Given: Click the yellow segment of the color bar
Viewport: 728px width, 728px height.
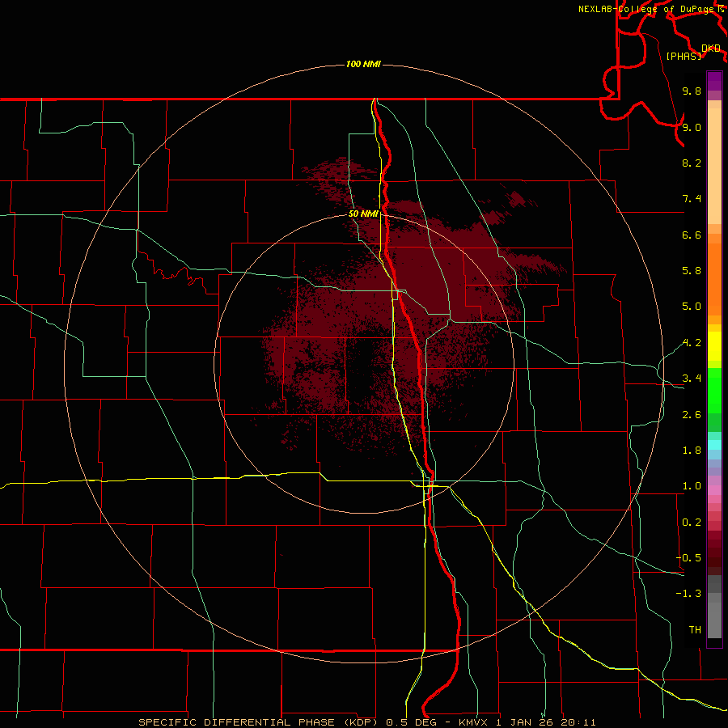Looking at the screenshot, I should click(x=714, y=346).
